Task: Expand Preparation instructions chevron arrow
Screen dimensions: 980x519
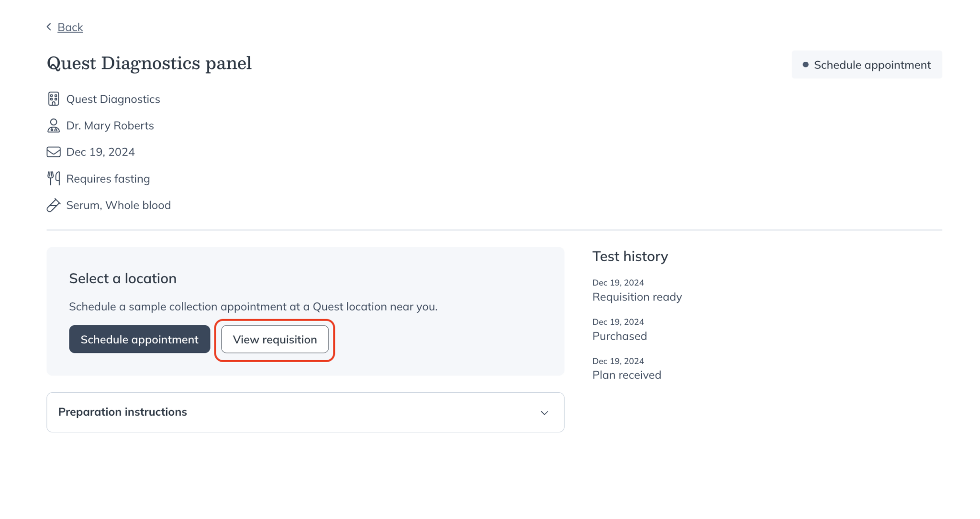Action: [544, 413]
